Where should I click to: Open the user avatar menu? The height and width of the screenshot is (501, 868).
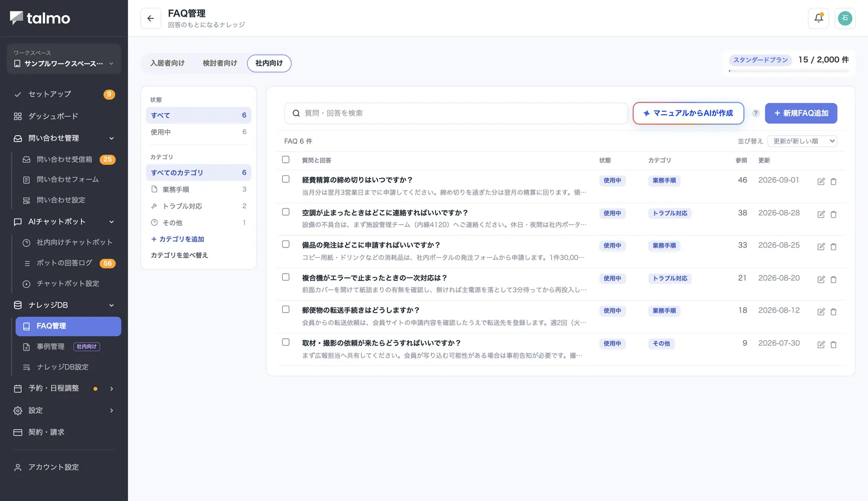[x=845, y=18]
